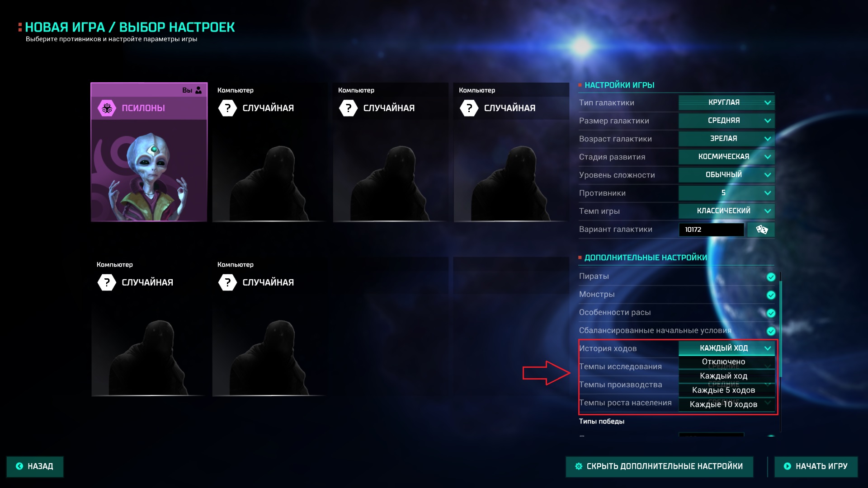This screenshot has height=488, width=868.
Task: Choose Каждые 10 ходов option
Action: click(x=723, y=404)
